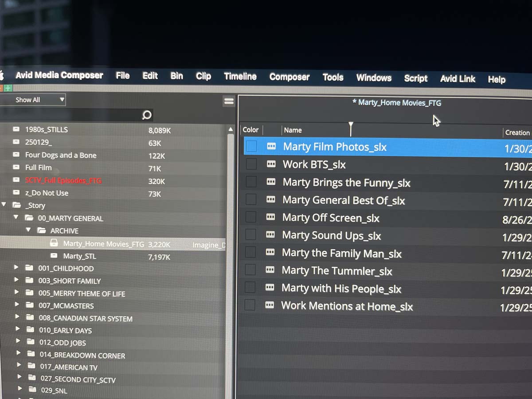
Task: Click the green plus button at window corner
Action: pyautogui.click(x=8, y=88)
